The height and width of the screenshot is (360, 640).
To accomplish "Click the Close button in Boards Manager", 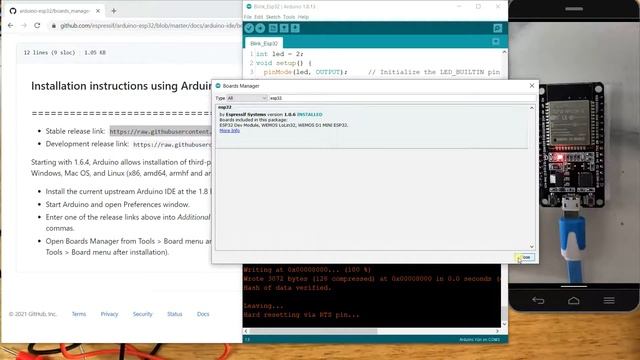I will tap(525, 258).
